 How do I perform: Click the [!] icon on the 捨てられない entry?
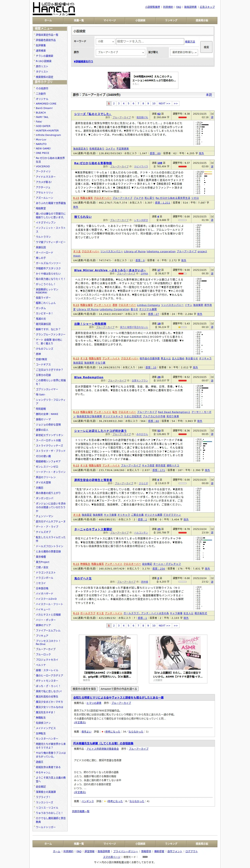[212, 216]
